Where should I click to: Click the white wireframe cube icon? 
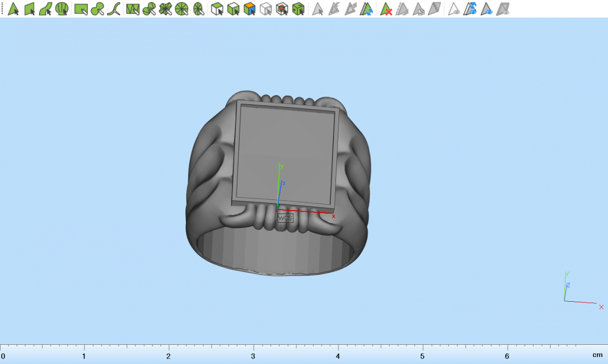point(265,9)
